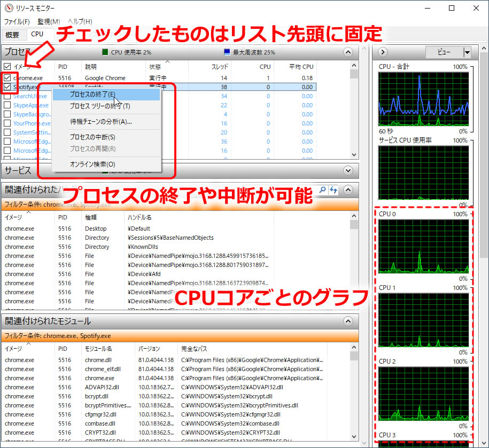Viewport: 489px width, 448px height.
Task: Click the Service CPU usage graph
Action: coord(423,173)
